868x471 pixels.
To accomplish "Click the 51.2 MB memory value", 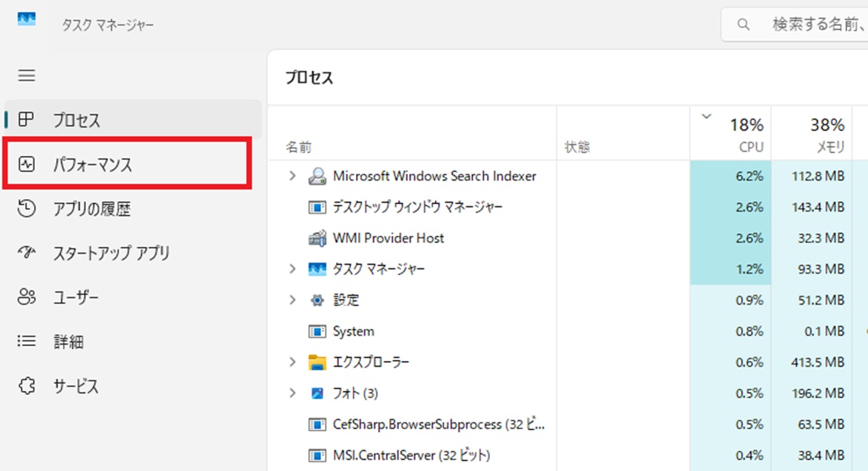I will 821,300.
